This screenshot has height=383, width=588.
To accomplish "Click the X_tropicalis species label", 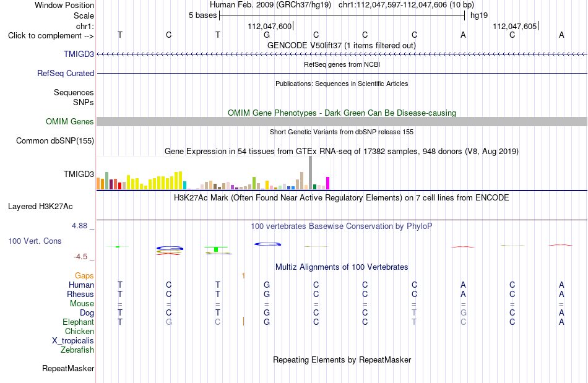I will tap(73, 341).
